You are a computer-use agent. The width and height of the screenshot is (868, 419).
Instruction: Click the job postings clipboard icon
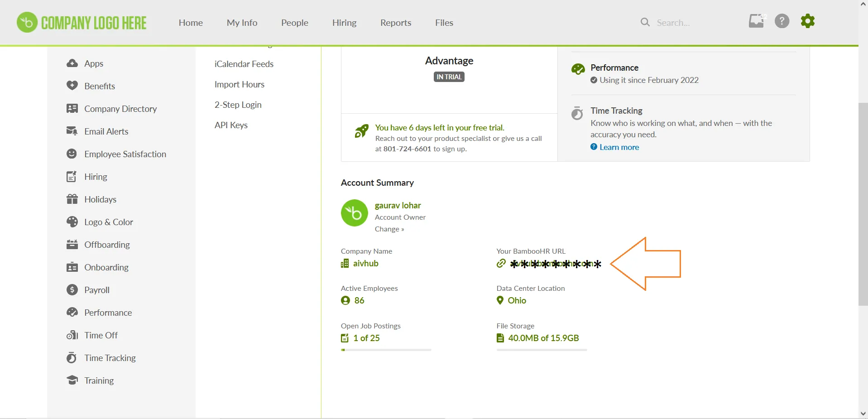345,338
